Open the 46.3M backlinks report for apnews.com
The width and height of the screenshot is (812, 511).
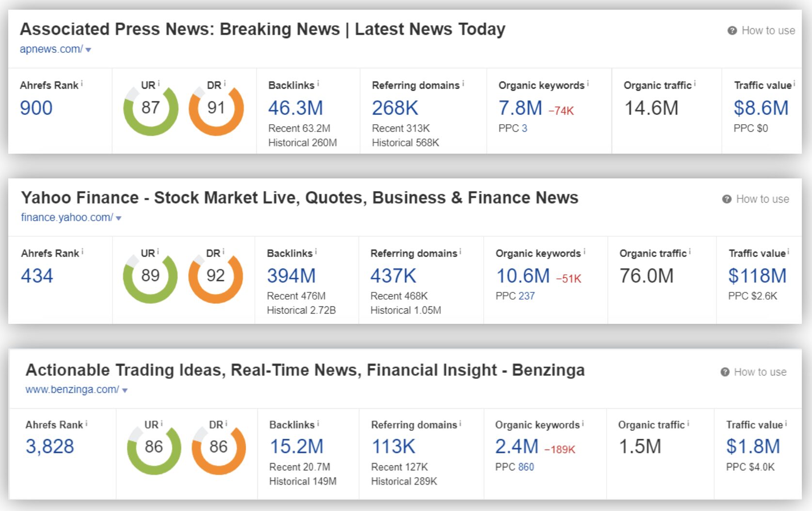point(296,108)
